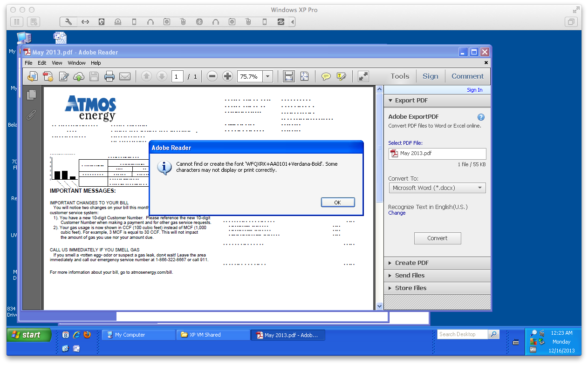Open the View menu
Viewport: 588px width, 365px height.
tap(57, 63)
